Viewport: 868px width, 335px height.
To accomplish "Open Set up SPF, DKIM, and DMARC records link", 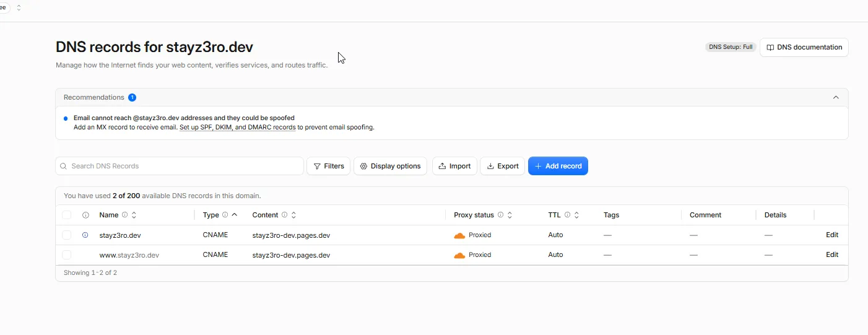I will [x=237, y=128].
